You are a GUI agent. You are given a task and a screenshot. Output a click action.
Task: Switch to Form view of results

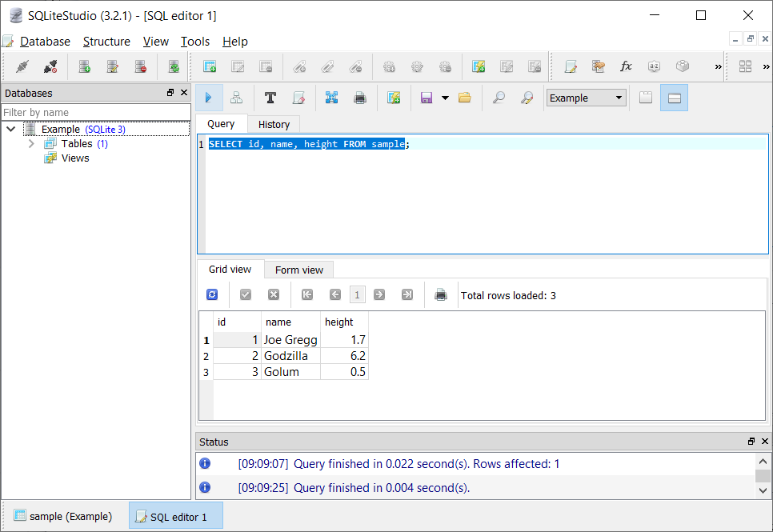tap(298, 270)
